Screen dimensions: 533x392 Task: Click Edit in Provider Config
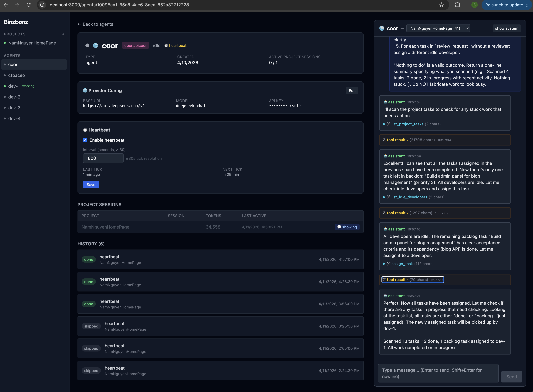pyautogui.click(x=352, y=90)
